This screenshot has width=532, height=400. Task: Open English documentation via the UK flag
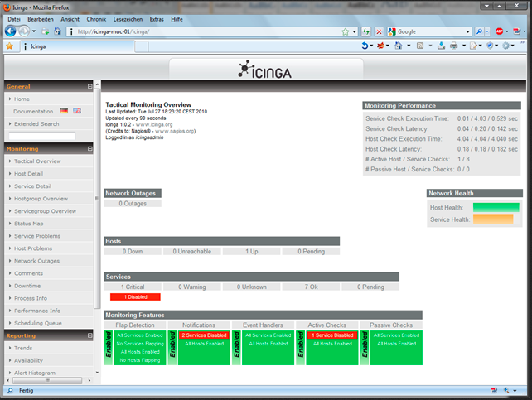[x=77, y=111]
